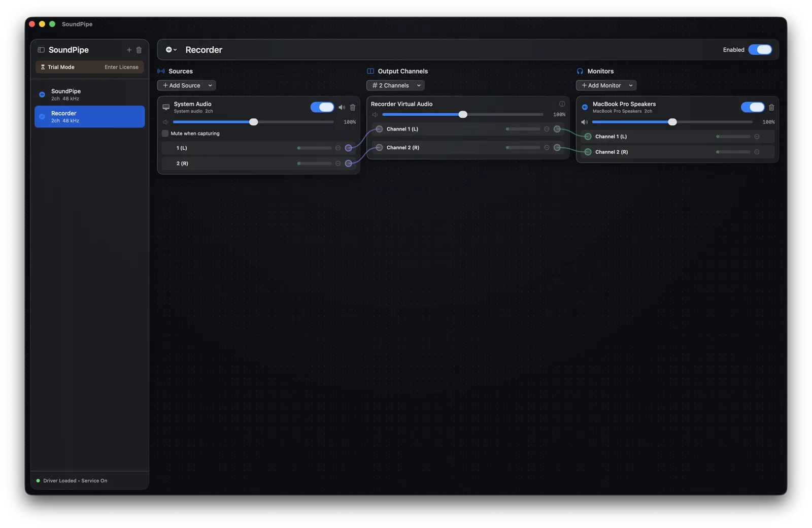The image size is (812, 528).
Task: Click the MacBook Pro Speakers device icon
Action: click(x=585, y=107)
